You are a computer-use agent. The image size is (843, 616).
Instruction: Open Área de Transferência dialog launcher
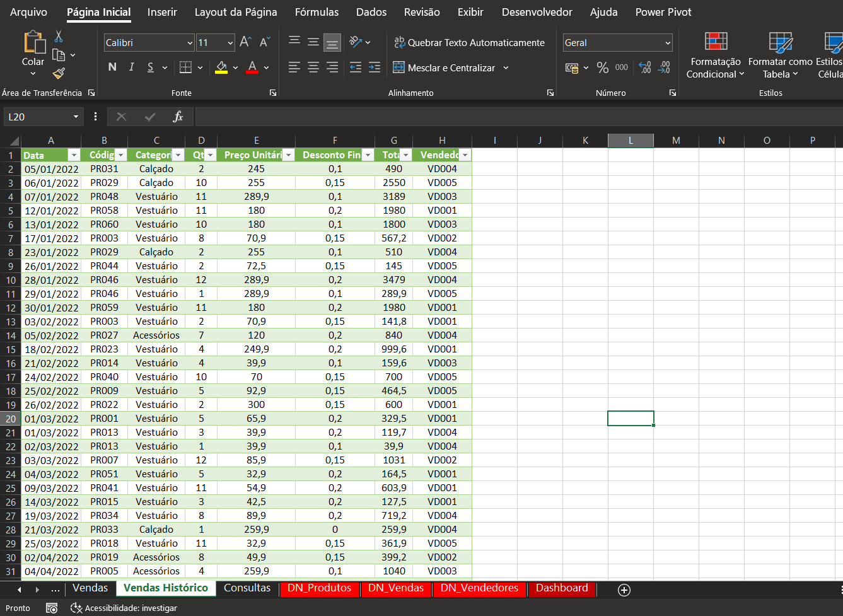coord(91,93)
